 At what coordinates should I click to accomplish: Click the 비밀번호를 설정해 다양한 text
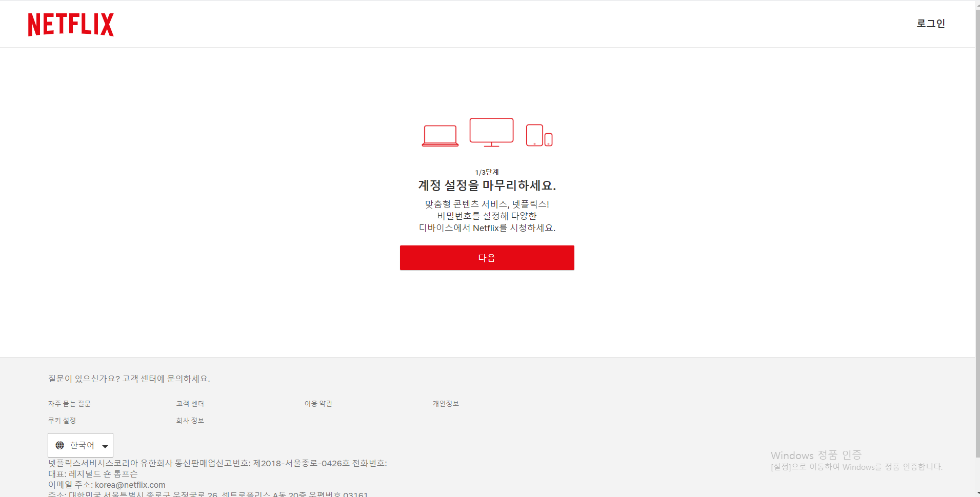coord(487,216)
